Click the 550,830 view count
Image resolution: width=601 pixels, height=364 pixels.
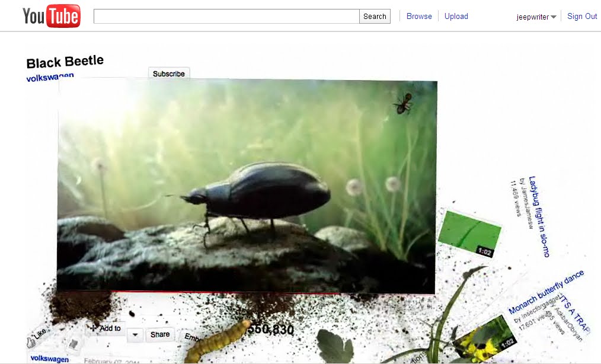click(x=271, y=329)
